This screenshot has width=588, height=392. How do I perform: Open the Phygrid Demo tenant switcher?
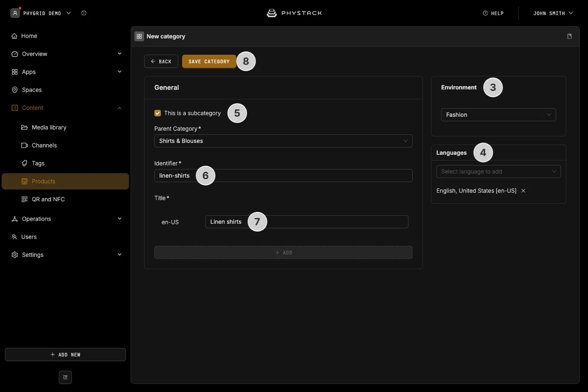click(x=47, y=13)
